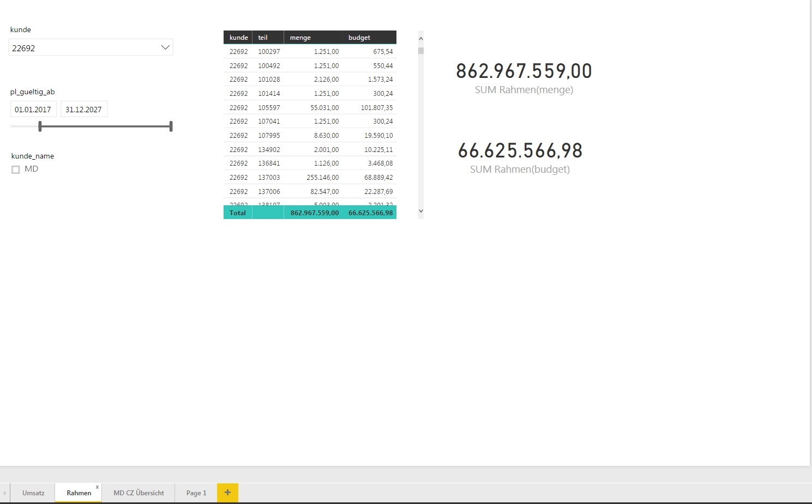Screen dimensions: 812x504
Task: Switch to the Umsatz page tab
Action: 33,493
